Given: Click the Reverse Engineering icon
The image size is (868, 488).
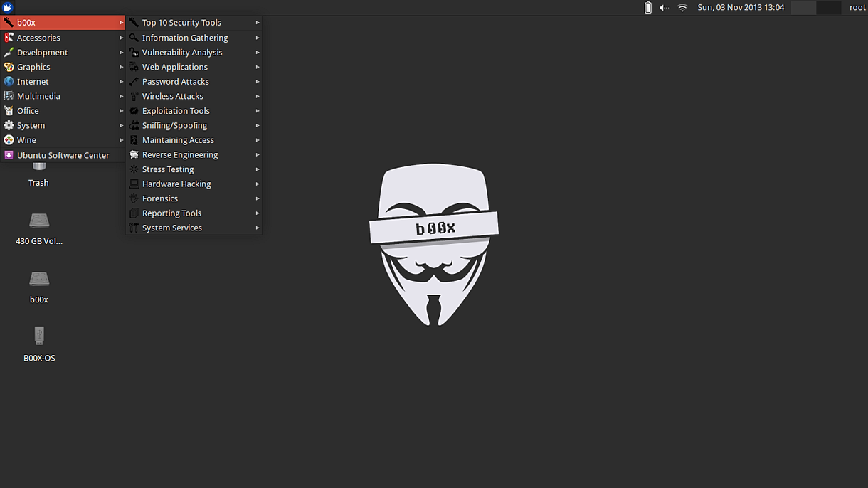Looking at the screenshot, I should click(134, 154).
